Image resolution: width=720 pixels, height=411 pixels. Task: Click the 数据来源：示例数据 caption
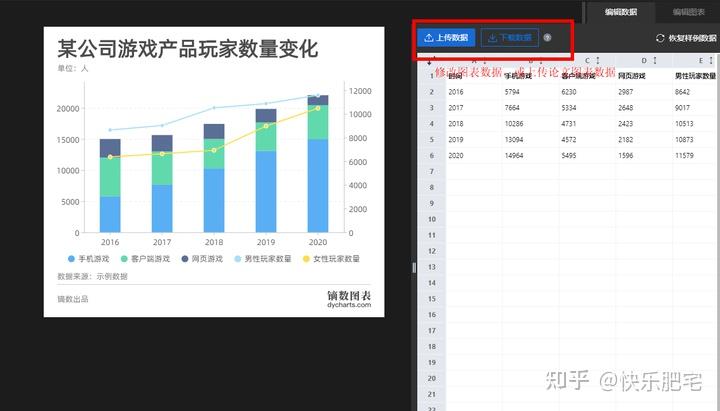click(x=92, y=276)
